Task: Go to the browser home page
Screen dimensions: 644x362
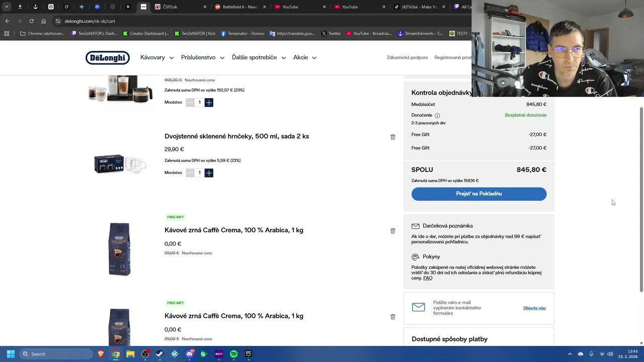Action: pyautogui.click(x=43, y=21)
